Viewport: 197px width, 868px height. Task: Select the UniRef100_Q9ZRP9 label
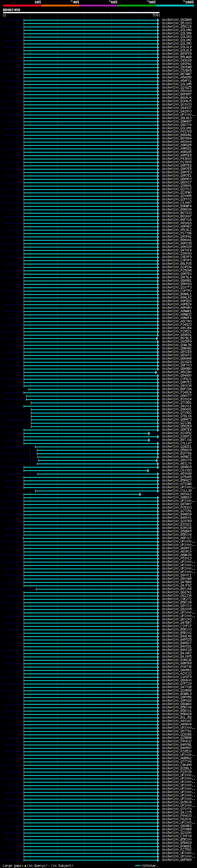coord(177,342)
